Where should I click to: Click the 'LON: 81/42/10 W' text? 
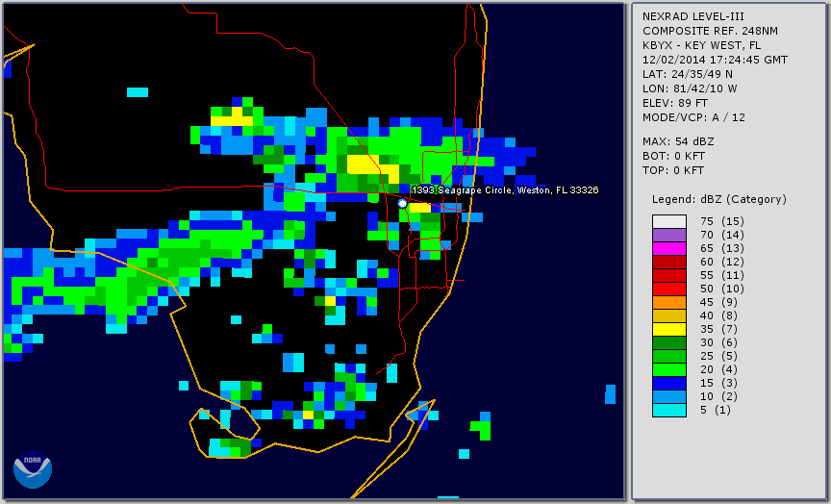coord(690,88)
